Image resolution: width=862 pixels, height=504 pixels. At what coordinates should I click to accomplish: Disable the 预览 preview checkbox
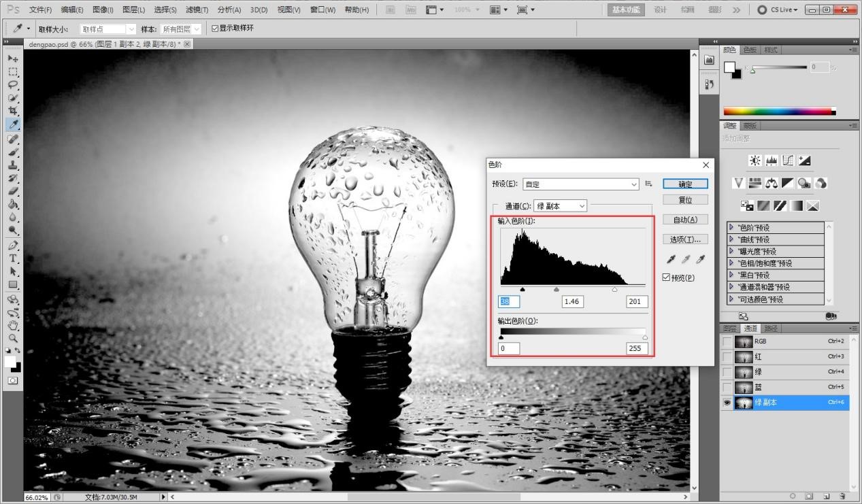point(665,277)
